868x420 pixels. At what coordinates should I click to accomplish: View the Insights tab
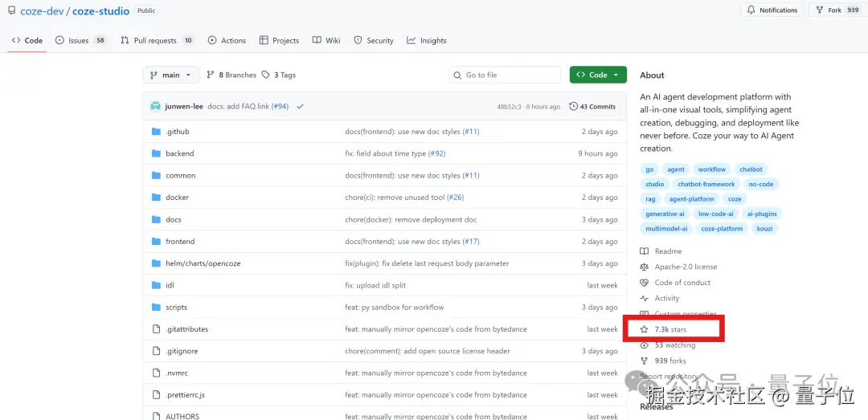427,40
